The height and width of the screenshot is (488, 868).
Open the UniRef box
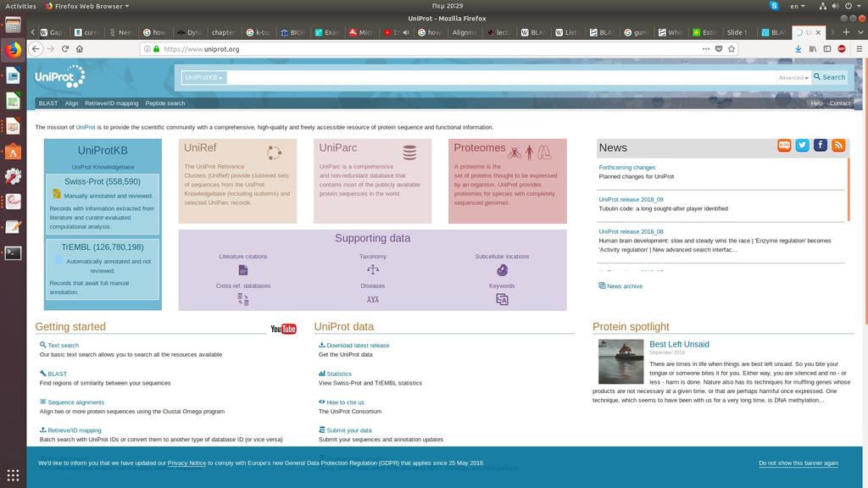pyautogui.click(x=237, y=181)
